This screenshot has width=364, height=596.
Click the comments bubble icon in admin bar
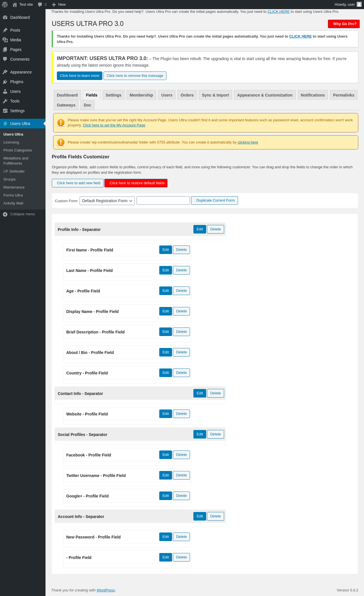click(40, 5)
